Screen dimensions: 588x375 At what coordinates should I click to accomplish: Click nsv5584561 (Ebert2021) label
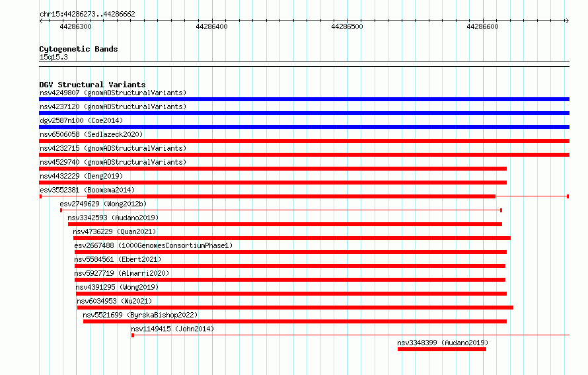point(118,259)
